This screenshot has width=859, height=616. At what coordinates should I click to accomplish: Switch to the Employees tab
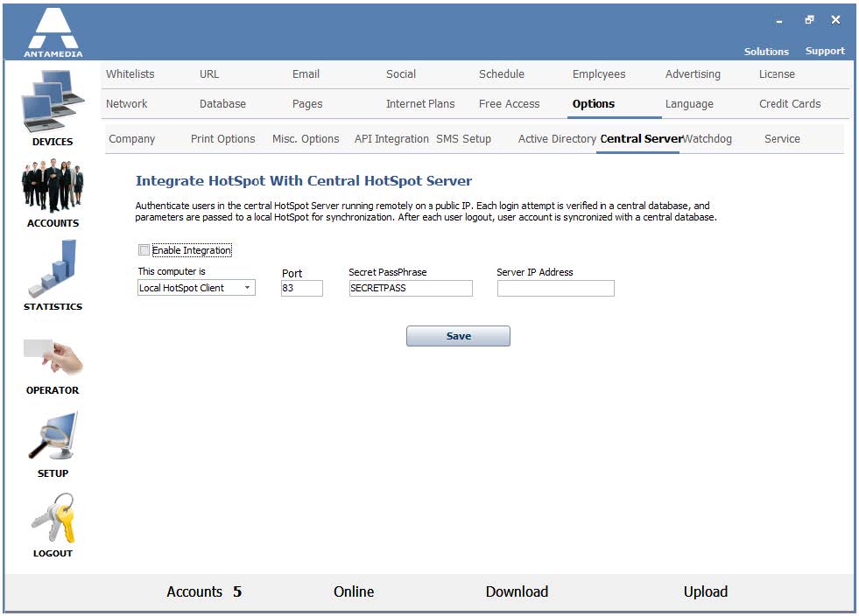599,73
